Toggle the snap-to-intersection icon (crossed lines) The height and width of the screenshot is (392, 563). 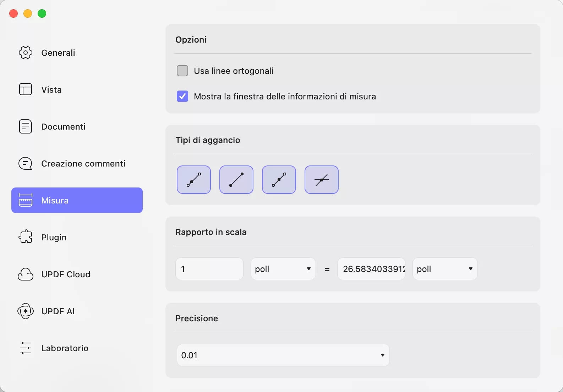pos(322,180)
